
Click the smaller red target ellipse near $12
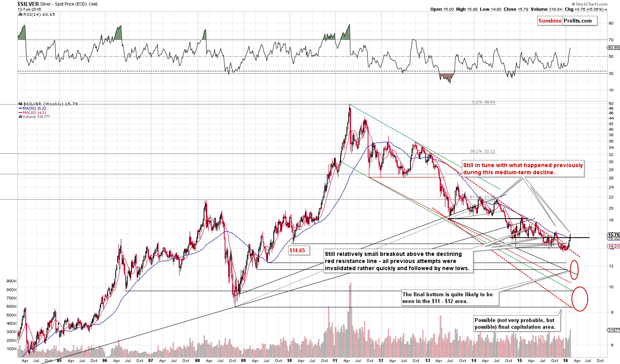[x=574, y=270]
